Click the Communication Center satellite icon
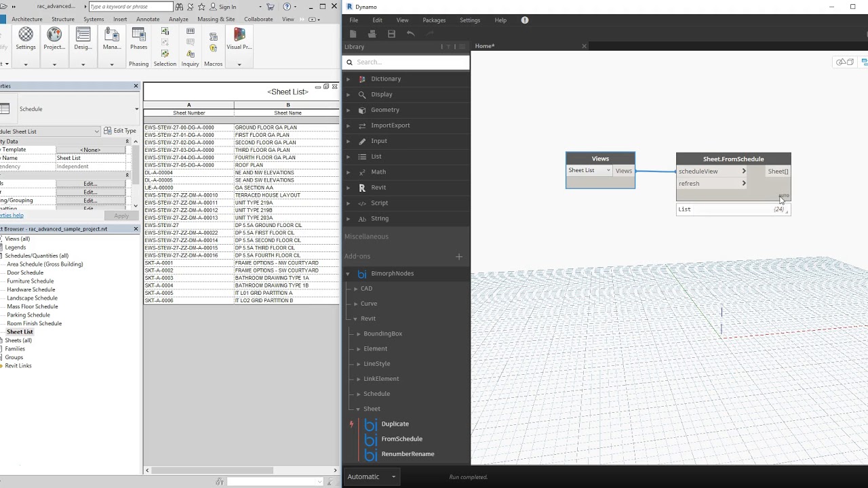Viewport: 868px width, 488px height. 190,7
